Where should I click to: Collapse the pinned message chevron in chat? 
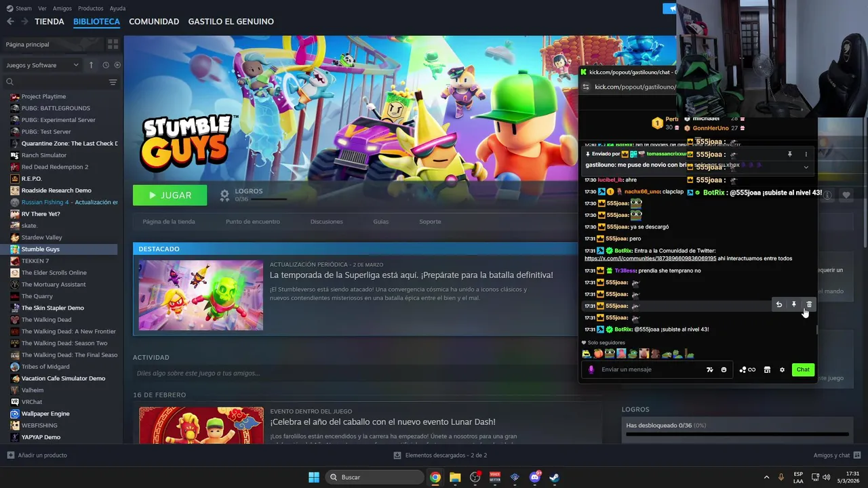coord(806,167)
